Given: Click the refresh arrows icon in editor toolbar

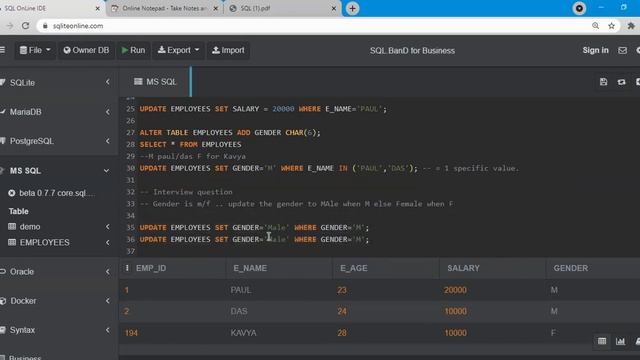Looking at the screenshot, I should [x=621, y=82].
